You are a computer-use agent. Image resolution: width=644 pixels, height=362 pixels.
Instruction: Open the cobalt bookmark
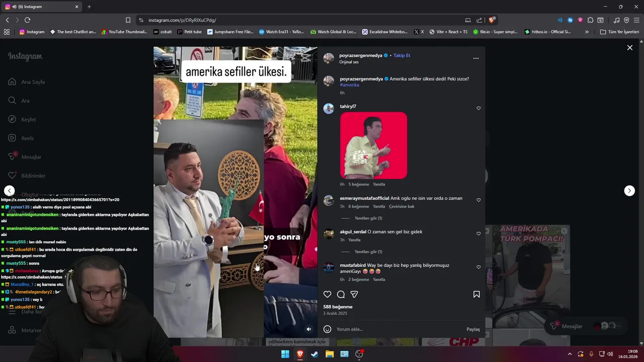point(163,32)
